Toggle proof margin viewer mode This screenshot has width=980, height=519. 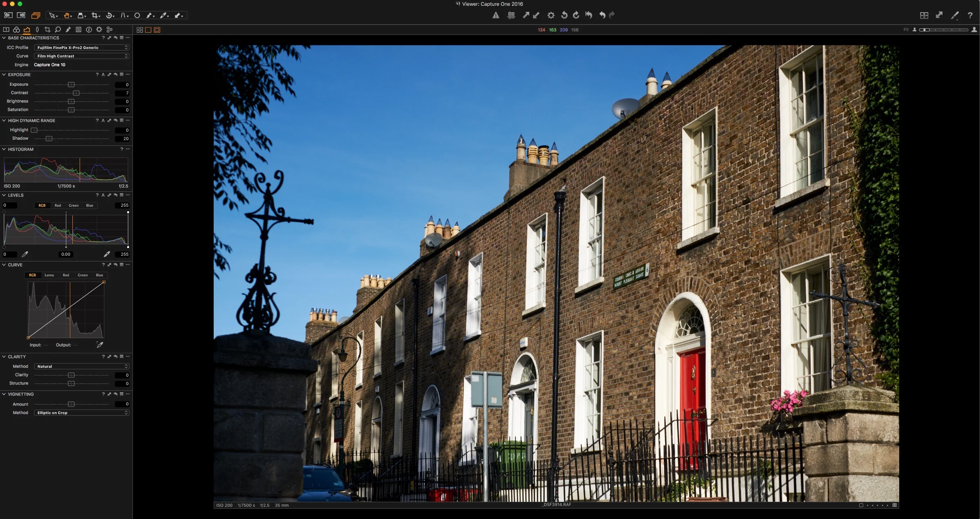tap(157, 30)
